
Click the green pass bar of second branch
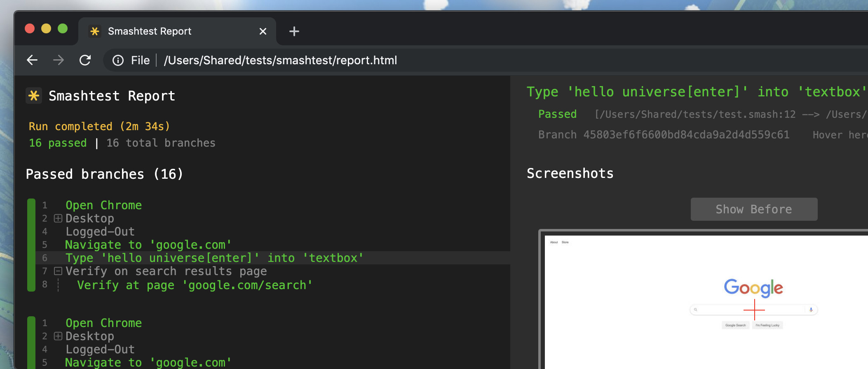tap(31, 343)
